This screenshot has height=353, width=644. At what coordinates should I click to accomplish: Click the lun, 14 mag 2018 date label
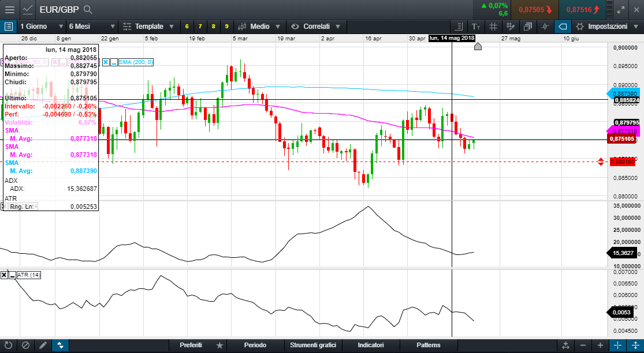pos(452,38)
